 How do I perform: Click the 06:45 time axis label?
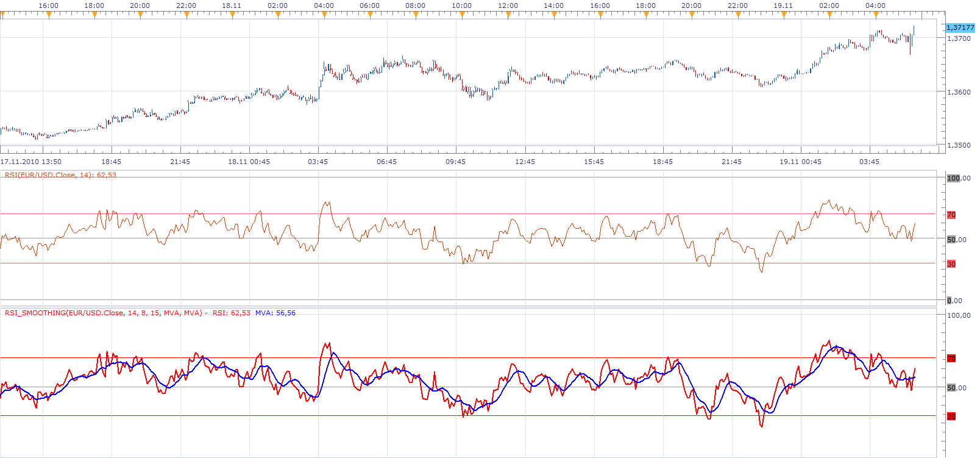click(x=386, y=162)
